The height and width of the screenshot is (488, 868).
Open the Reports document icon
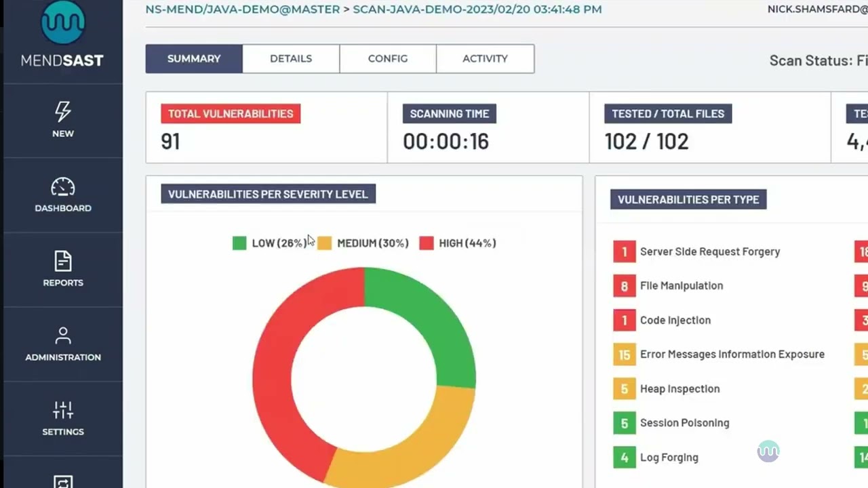coord(63,262)
